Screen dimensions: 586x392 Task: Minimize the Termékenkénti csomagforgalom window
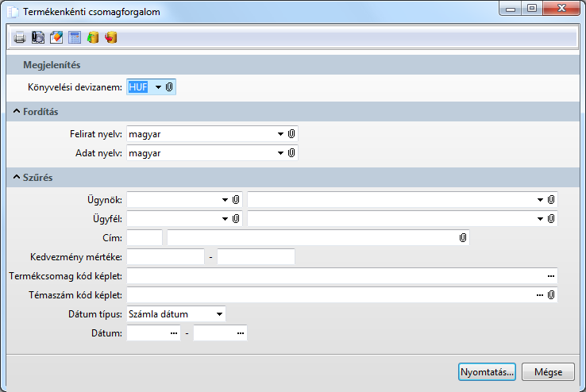click(x=511, y=8)
